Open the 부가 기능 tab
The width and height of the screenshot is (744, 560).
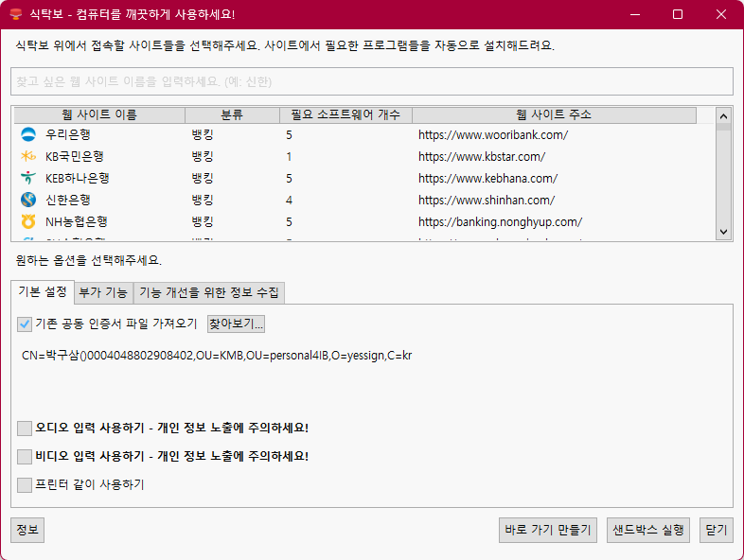coord(103,292)
